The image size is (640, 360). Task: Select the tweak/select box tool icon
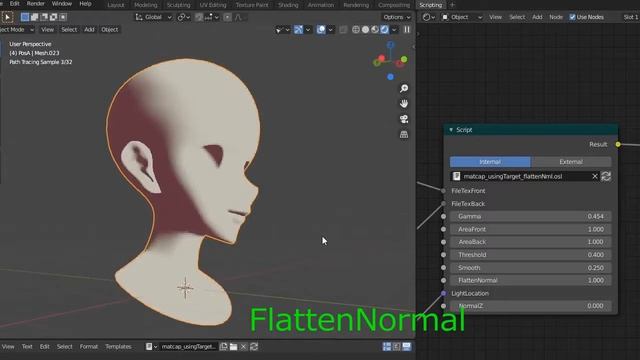click(x=7, y=17)
